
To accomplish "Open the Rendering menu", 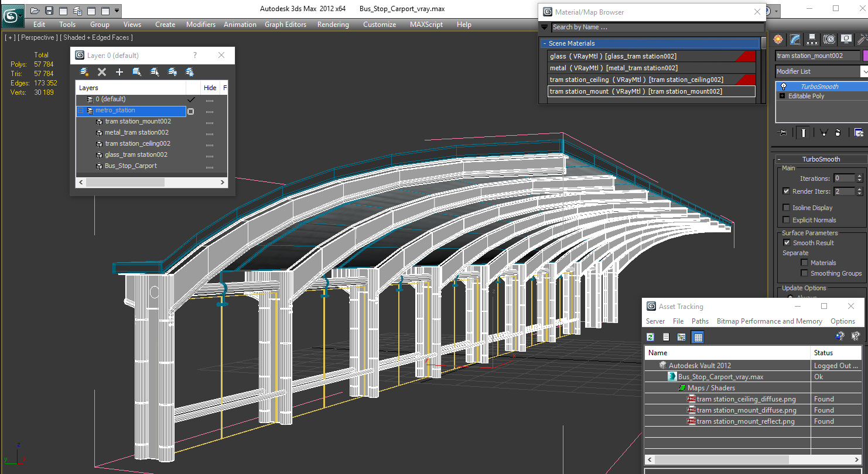I will point(333,25).
